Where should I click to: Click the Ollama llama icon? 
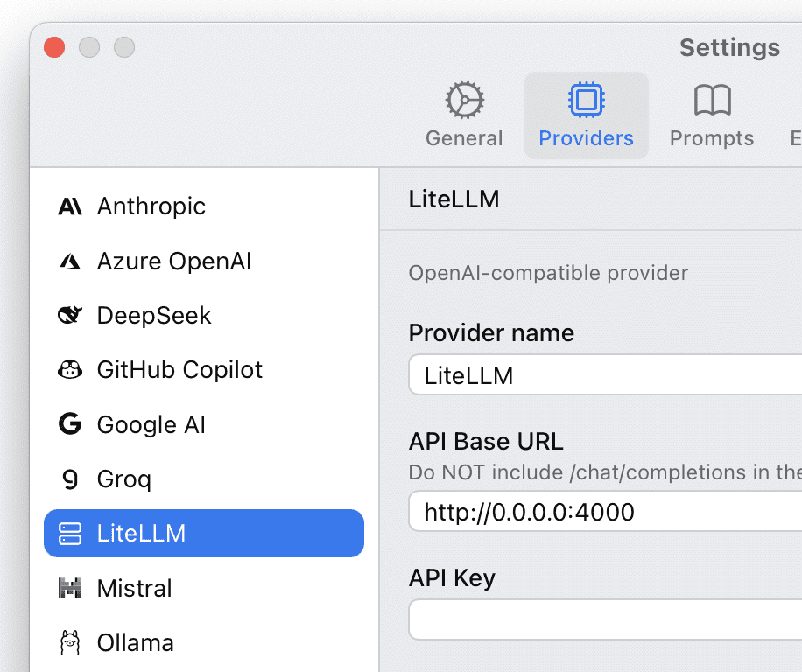tap(70, 642)
